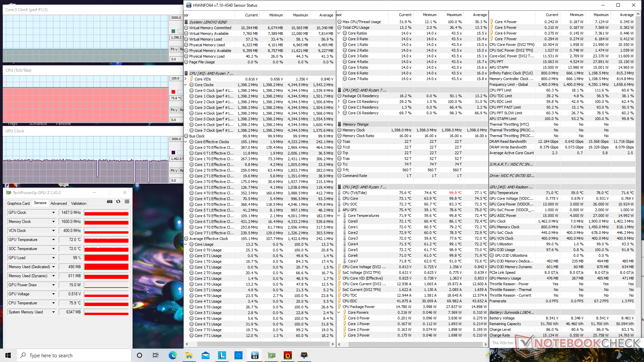Click GPU-Z screenshot camera icon
Viewport: 644px width, 362px height.
[109, 201]
